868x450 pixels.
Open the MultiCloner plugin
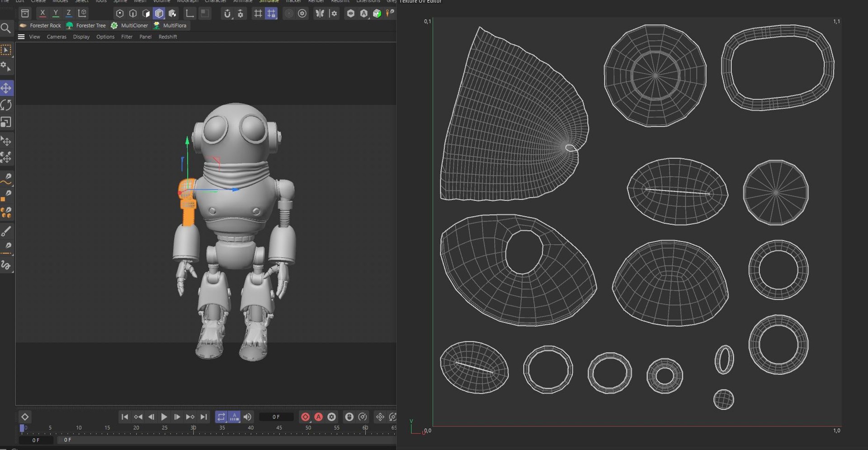(129, 26)
